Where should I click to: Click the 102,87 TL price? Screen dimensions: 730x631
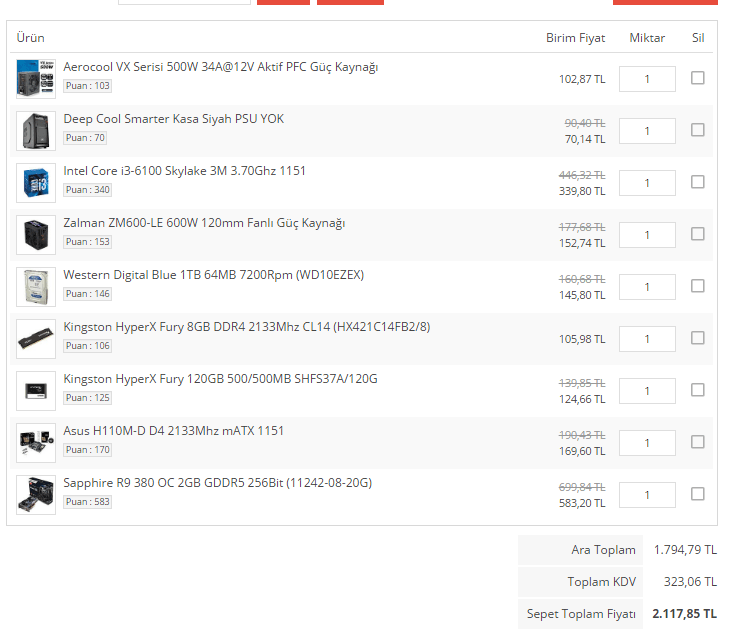(582, 79)
